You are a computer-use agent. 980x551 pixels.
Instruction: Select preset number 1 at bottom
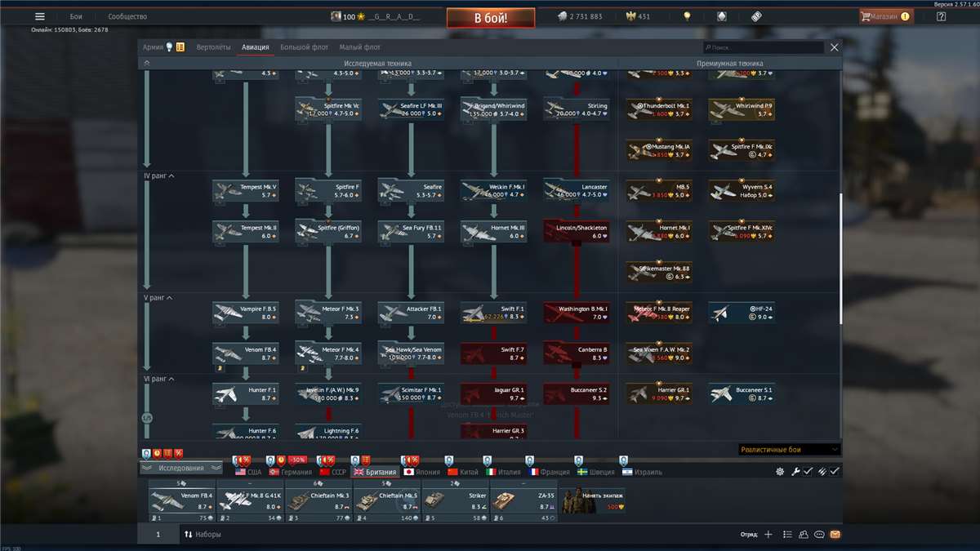click(158, 535)
